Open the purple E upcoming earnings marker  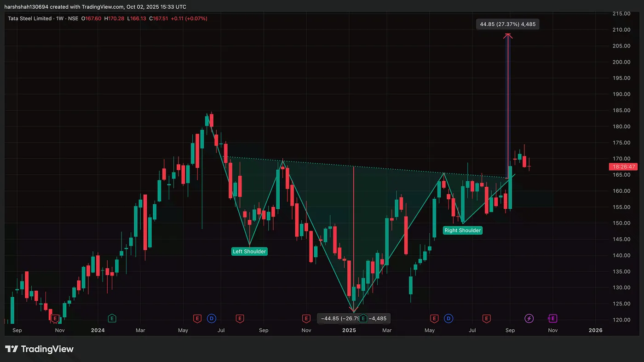tap(552, 318)
